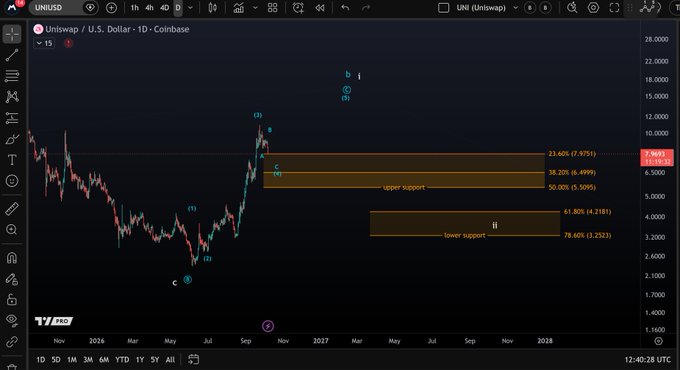Set date range to YTD
This screenshot has height=370, width=680.
click(122, 360)
